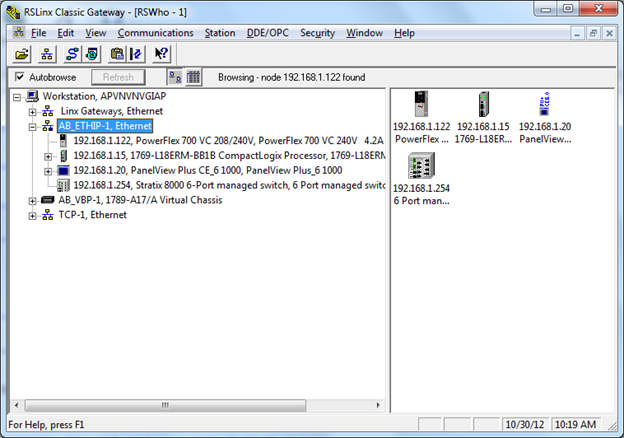
Task: Open the View menu
Action: click(96, 33)
